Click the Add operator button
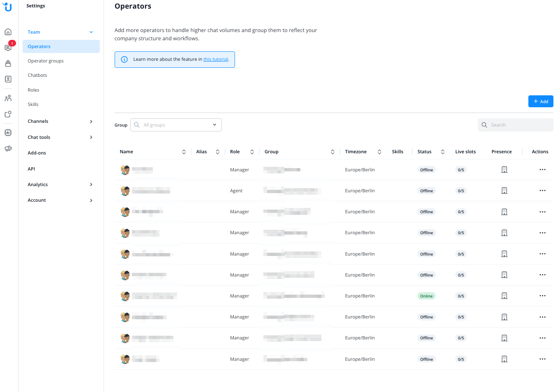This screenshot has height=392, width=560. [x=541, y=101]
